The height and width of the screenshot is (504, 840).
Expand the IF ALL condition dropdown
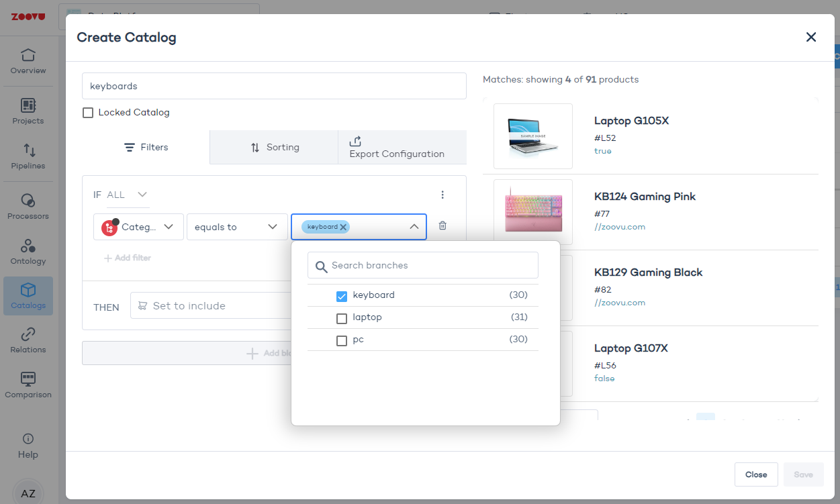pos(142,195)
